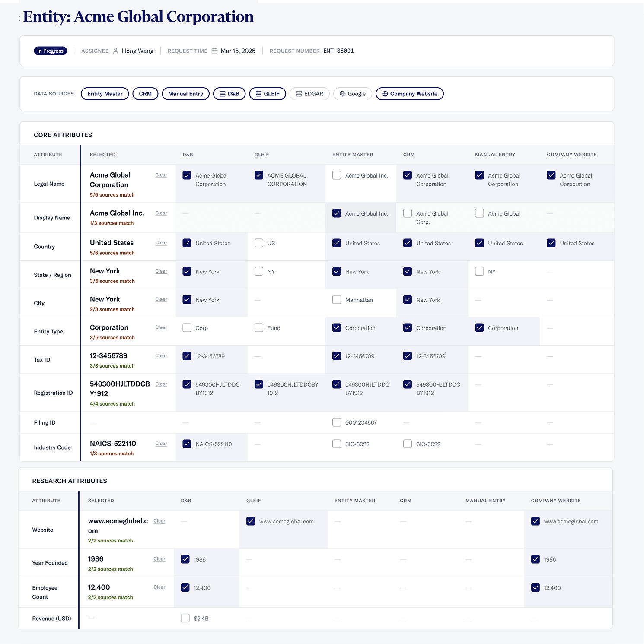Viewport: 644px width, 644px height.
Task: Check SIC-6022 under the CRM Industry Code column
Action: point(407,444)
